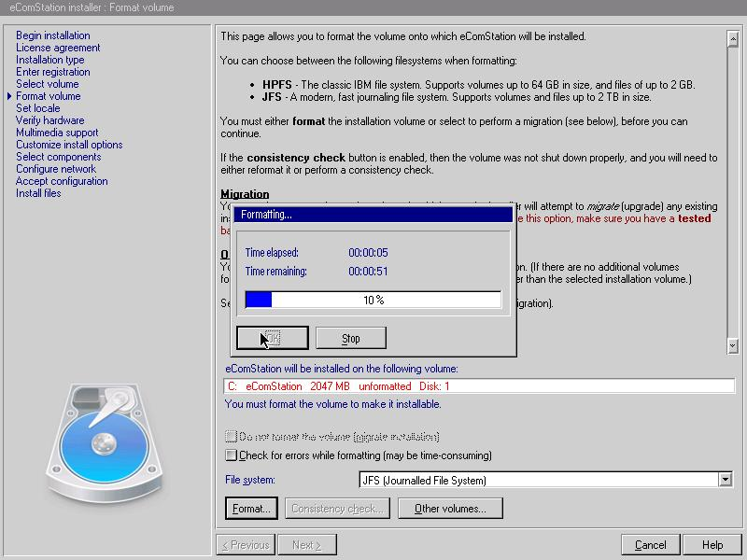Select Installation type step
Screen dimensions: 747x560
click(50, 60)
